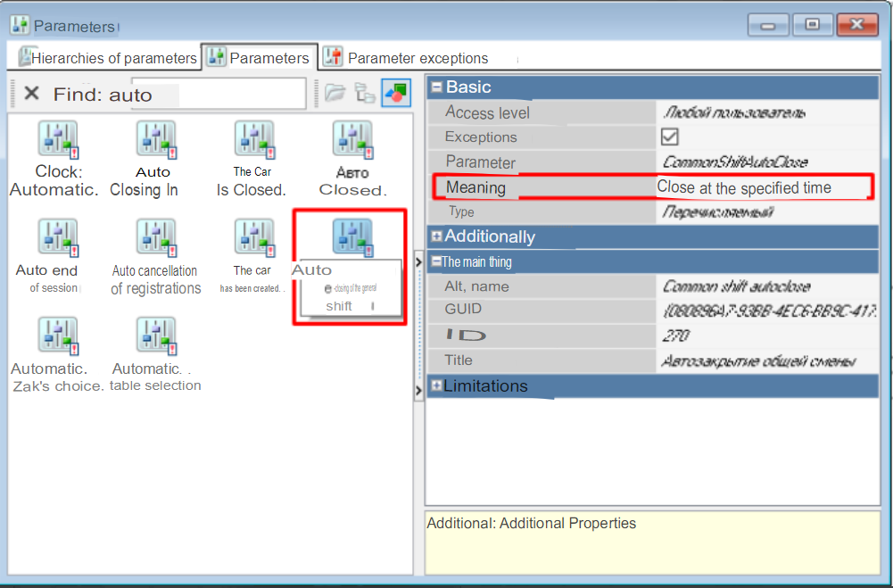Select the Auto end of session icon
Screen dimensions: 893x588
pyautogui.click(x=57, y=238)
